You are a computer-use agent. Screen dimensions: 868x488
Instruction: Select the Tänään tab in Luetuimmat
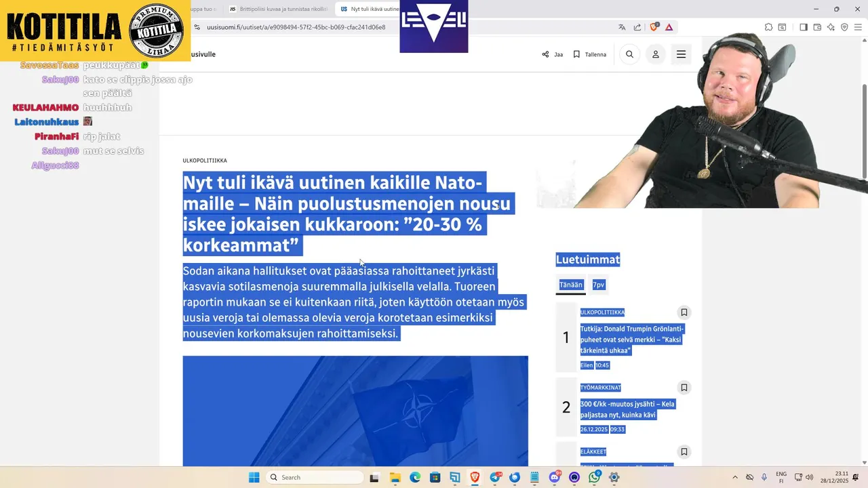tap(570, 285)
